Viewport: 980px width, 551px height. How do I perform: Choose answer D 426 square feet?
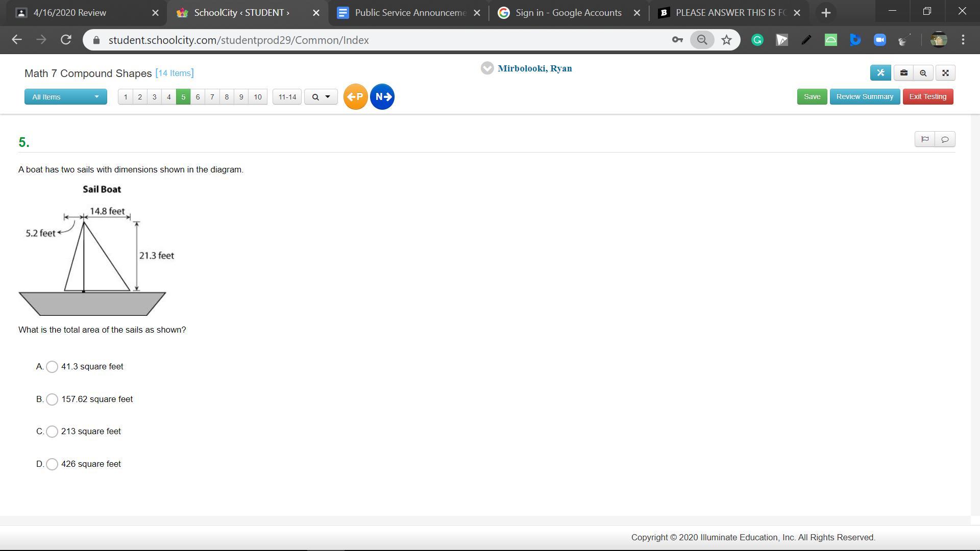point(52,464)
